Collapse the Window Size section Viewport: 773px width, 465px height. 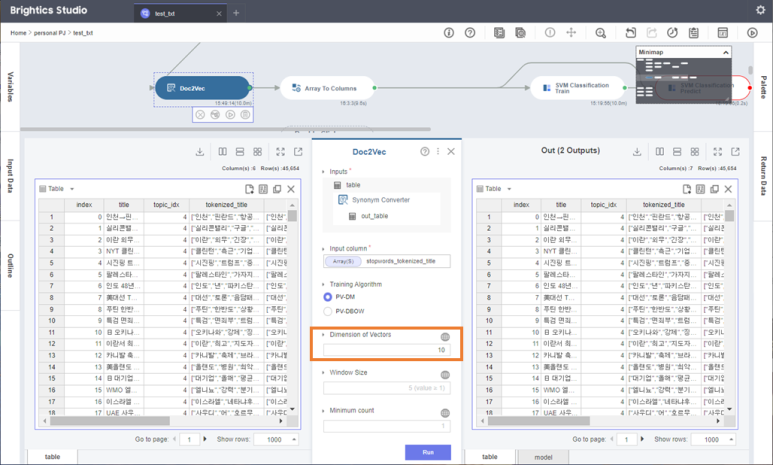pos(323,373)
